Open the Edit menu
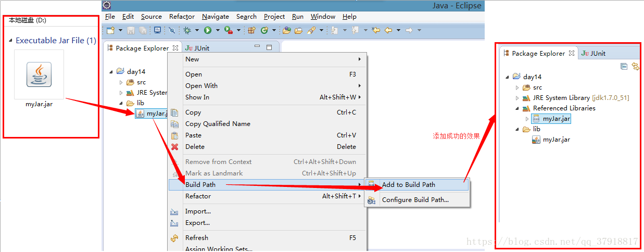The height and width of the screenshot is (252, 644). (x=128, y=17)
